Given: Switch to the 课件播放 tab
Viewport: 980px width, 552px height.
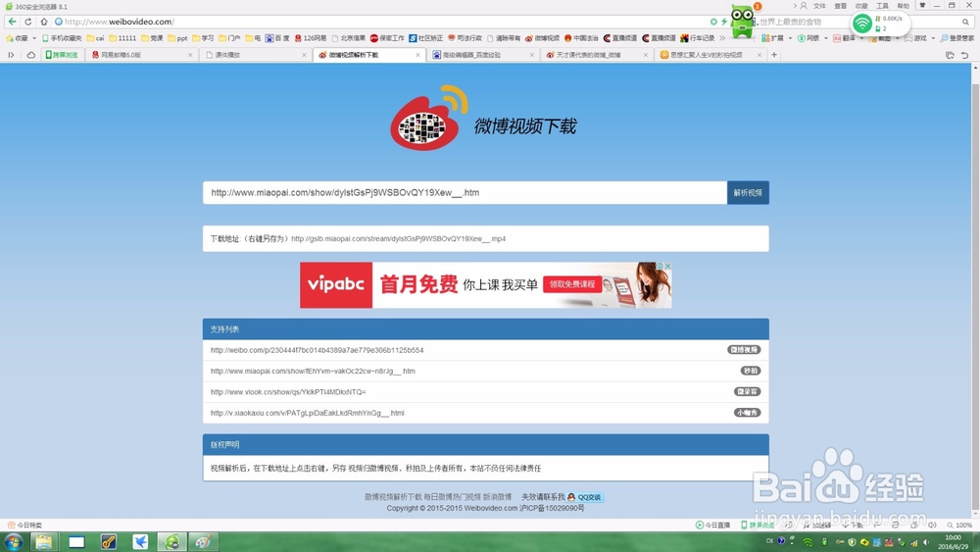Looking at the screenshot, I should click(255, 55).
